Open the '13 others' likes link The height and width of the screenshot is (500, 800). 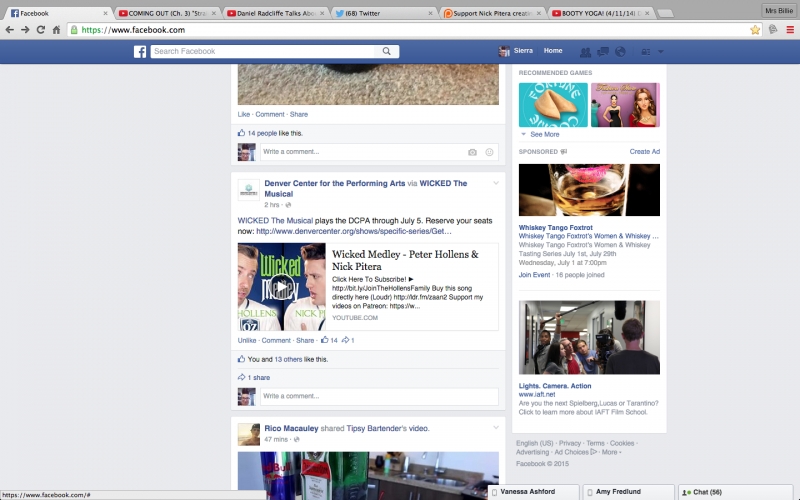tap(288, 359)
